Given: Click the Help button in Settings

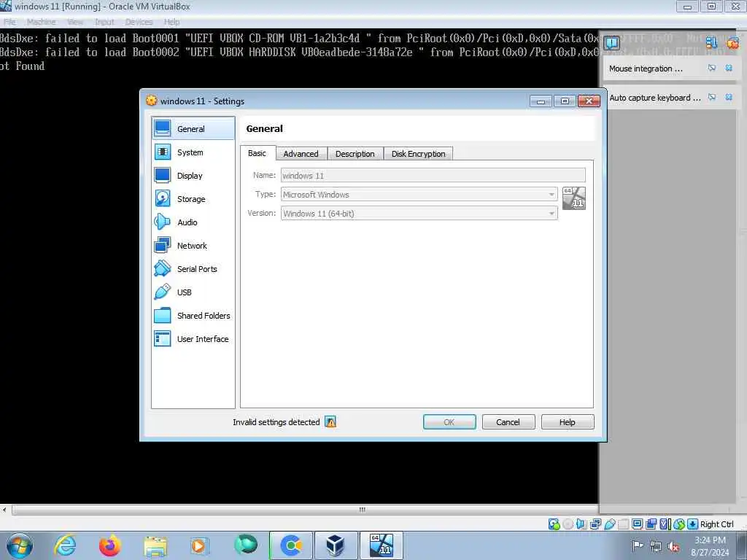Looking at the screenshot, I should (x=568, y=422).
